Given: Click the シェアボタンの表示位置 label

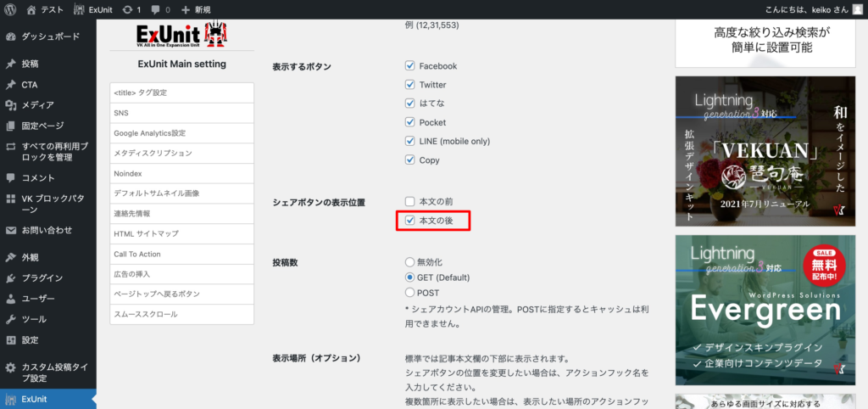Looking at the screenshot, I should coord(319,202).
